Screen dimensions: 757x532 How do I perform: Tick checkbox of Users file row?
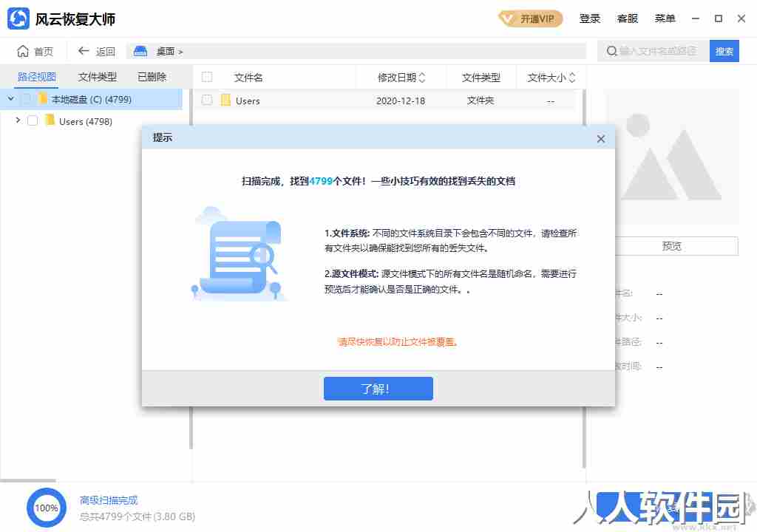(207, 100)
